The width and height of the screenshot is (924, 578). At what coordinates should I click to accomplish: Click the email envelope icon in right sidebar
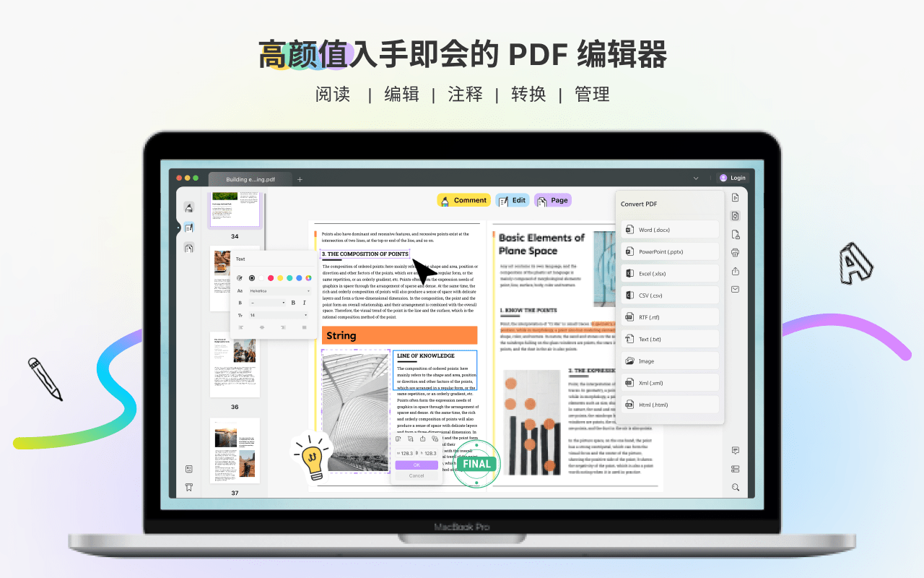tap(735, 289)
